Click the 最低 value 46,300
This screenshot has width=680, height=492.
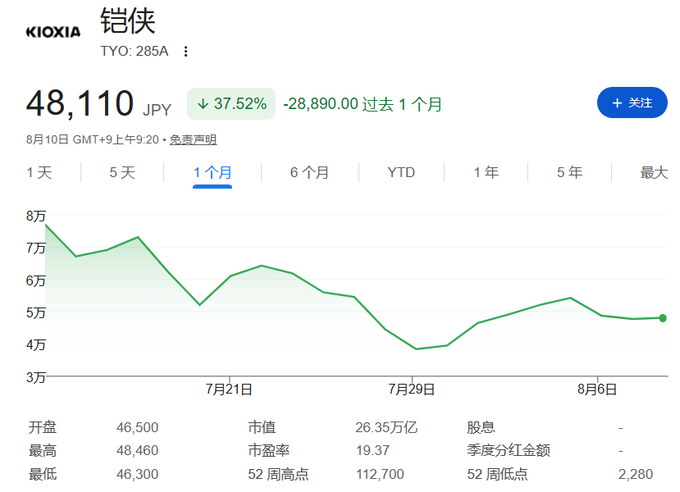point(137,474)
